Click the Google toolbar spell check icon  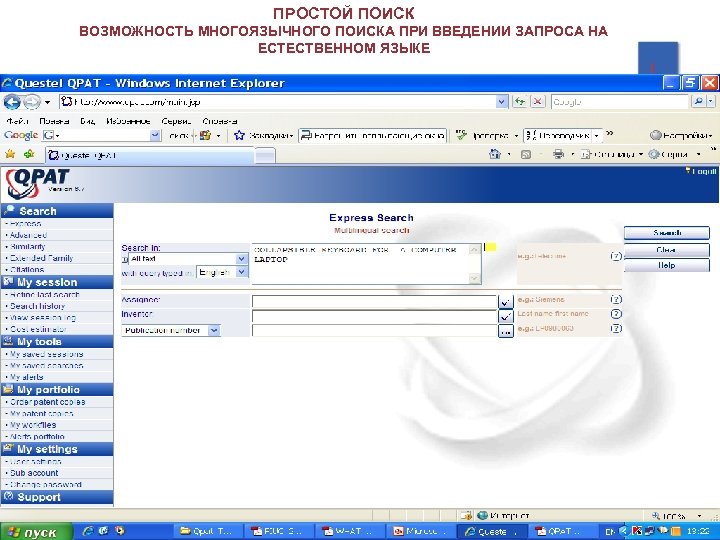461,135
